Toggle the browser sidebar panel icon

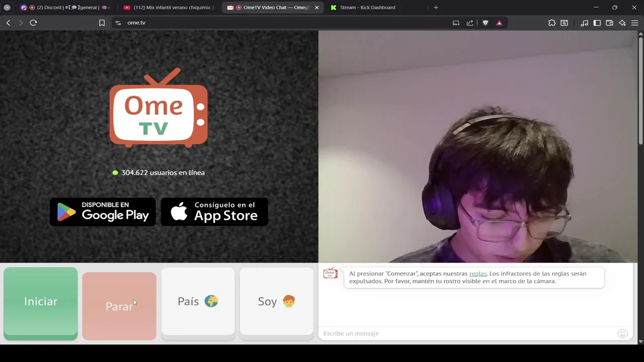coord(597,23)
